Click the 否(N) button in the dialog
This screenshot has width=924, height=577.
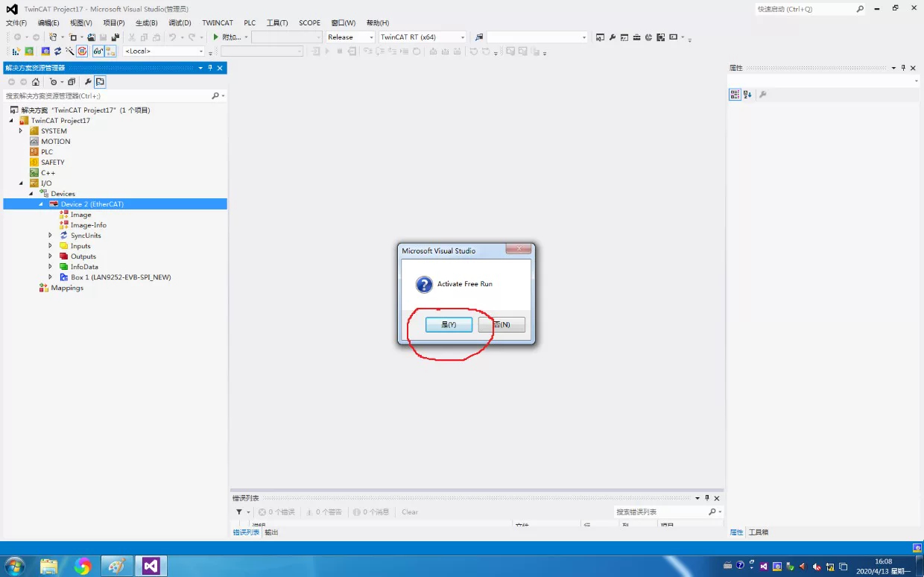501,324
